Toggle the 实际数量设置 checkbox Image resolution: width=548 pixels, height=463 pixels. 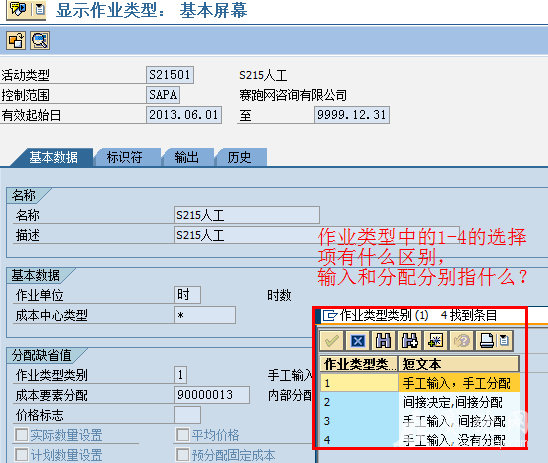[22, 435]
